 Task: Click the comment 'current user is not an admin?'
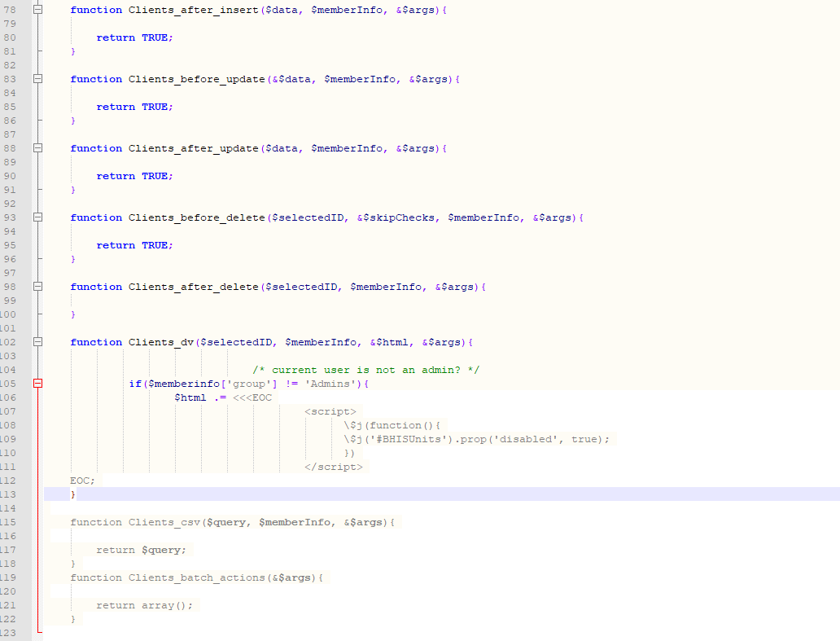366,370
